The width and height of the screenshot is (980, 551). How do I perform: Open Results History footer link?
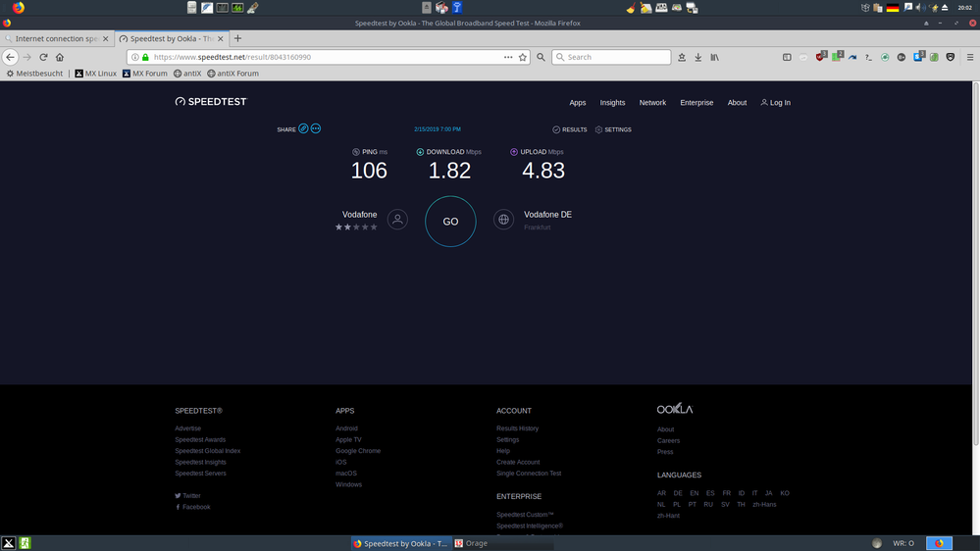click(517, 428)
